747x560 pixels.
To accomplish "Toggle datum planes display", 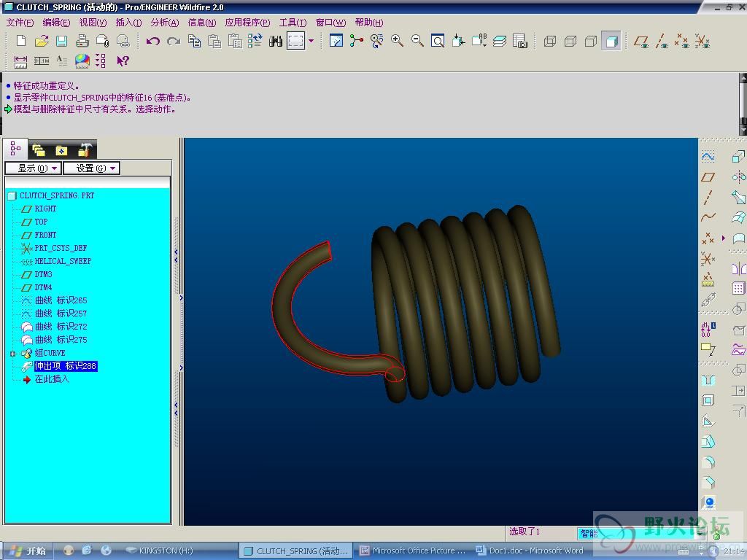I will point(641,41).
